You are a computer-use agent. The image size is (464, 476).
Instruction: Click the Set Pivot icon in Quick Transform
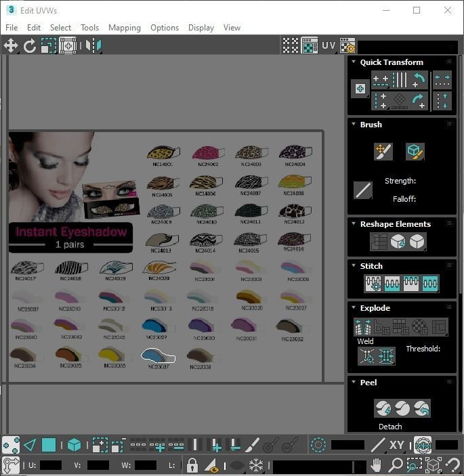click(x=360, y=89)
